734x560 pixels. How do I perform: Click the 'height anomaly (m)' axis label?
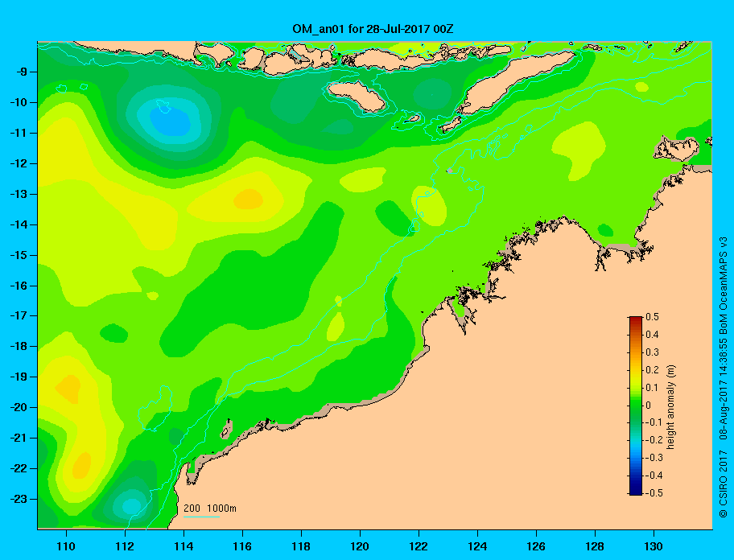click(x=670, y=407)
